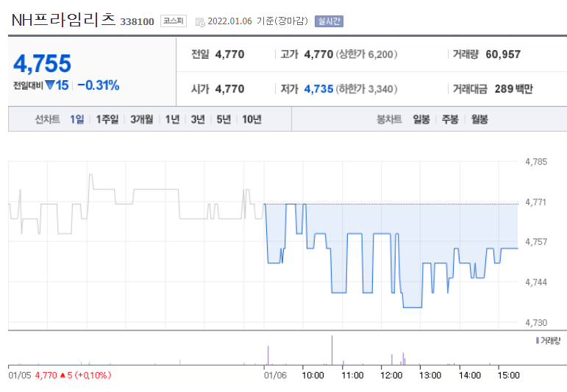Click the 거래량 60,957 value

click(x=503, y=54)
